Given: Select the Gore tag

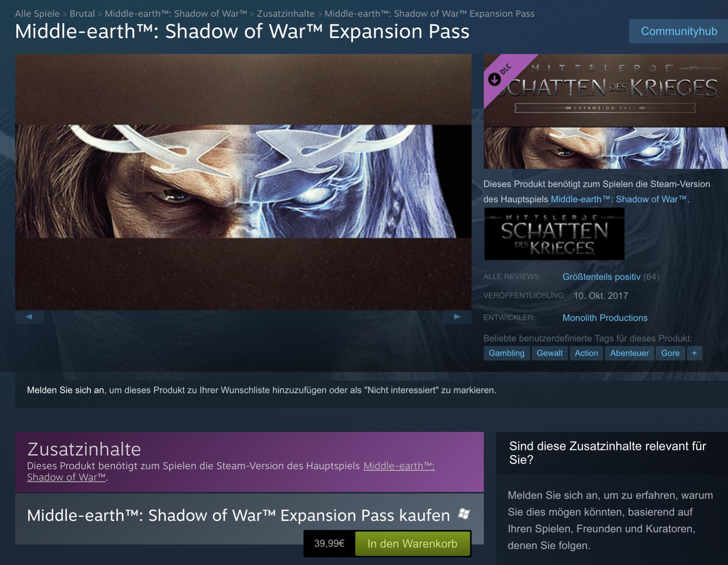Looking at the screenshot, I should [670, 353].
